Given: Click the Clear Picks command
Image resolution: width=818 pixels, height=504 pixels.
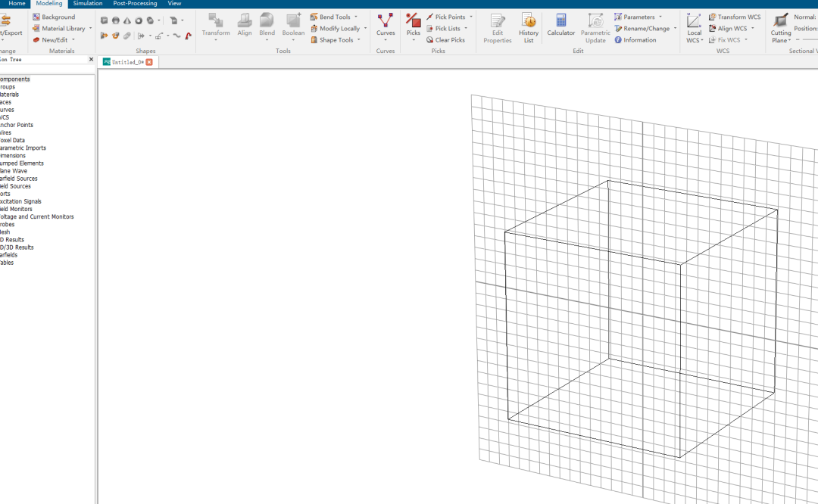Looking at the screenshot, I should [445, 40].
